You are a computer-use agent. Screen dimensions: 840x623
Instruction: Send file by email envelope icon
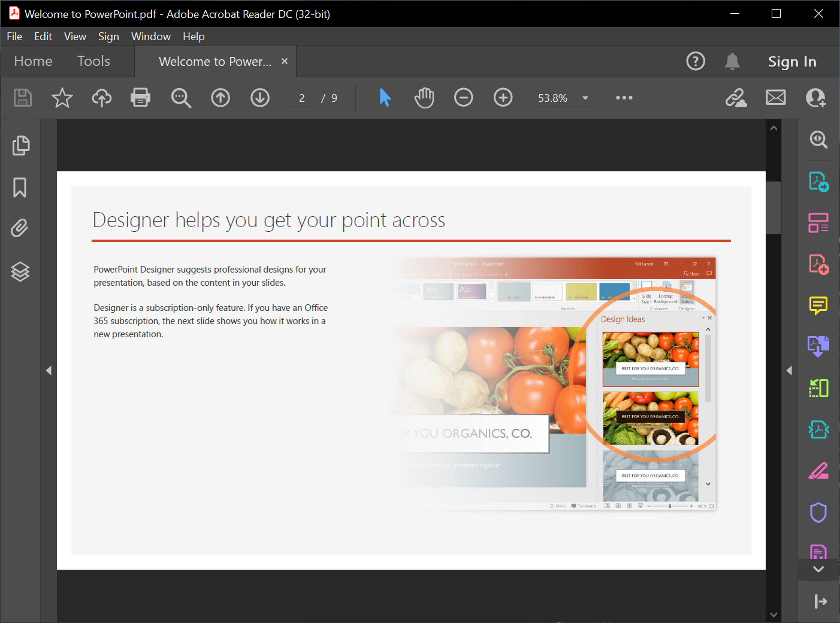[776, 98]
